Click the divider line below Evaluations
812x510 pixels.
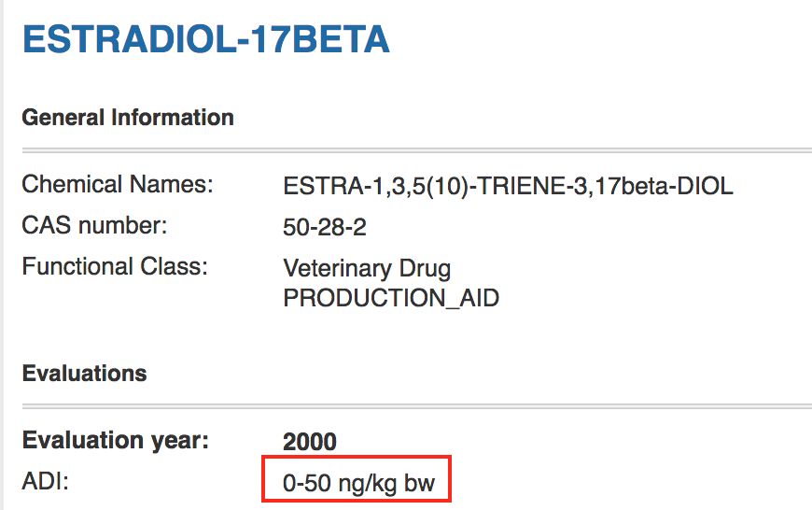416,405
